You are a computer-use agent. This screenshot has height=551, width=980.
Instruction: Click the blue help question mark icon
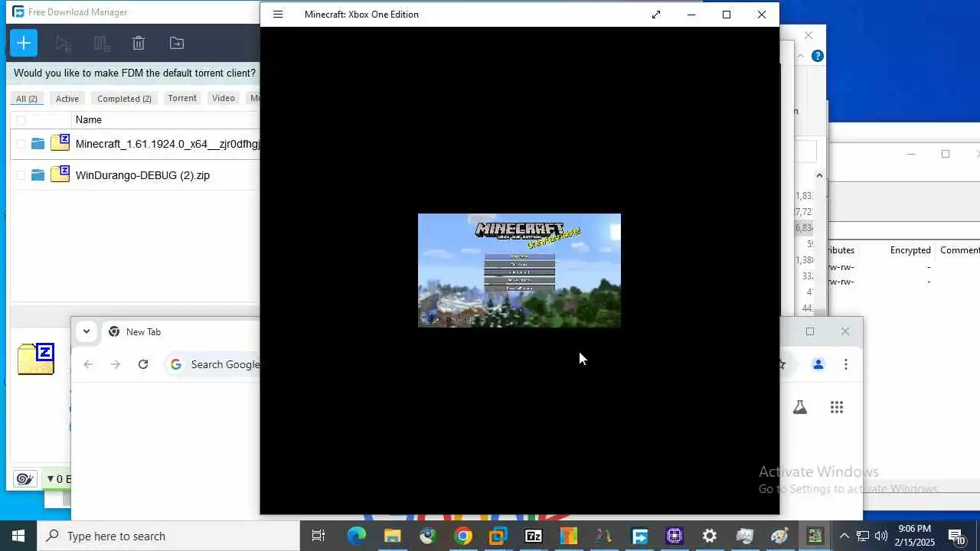(x=818, y=56)
